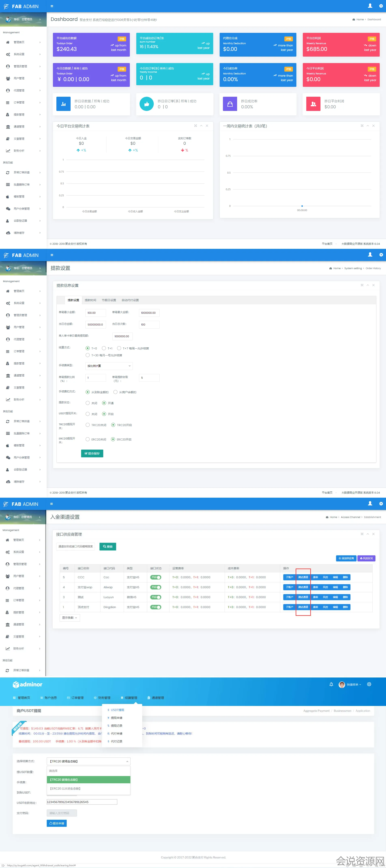Click the adminor cube logo icon
Viewport: 386px width, 868px height.
point(15,685)
